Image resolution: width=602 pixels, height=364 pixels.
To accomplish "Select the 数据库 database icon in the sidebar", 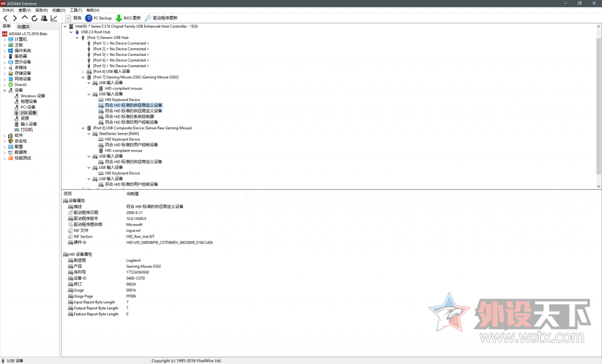I will 11,152.
